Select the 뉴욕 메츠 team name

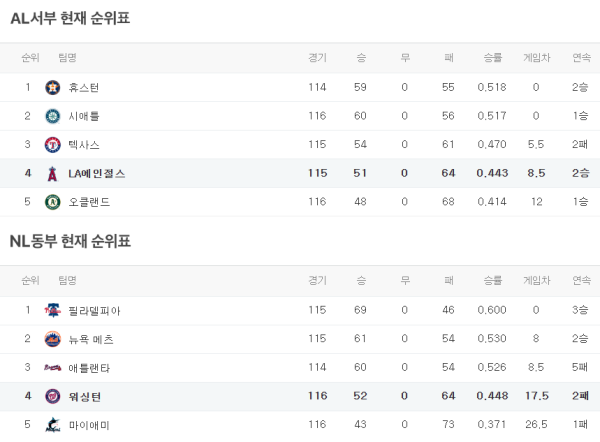click(x=91, y=339)
